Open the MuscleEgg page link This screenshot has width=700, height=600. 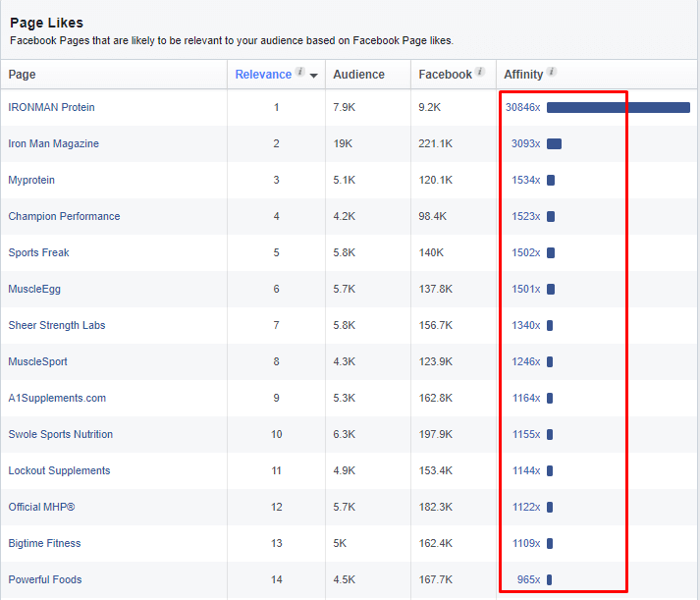click(x=34, y=289)
